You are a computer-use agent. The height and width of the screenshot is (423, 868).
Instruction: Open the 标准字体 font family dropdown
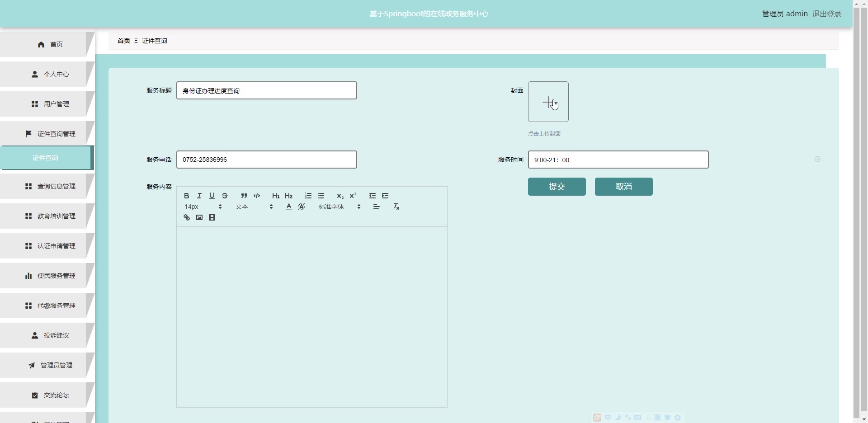(340, 207)
